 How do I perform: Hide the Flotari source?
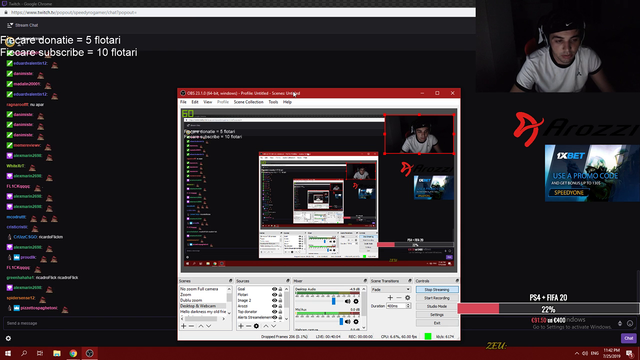click(x=274, y=295)
